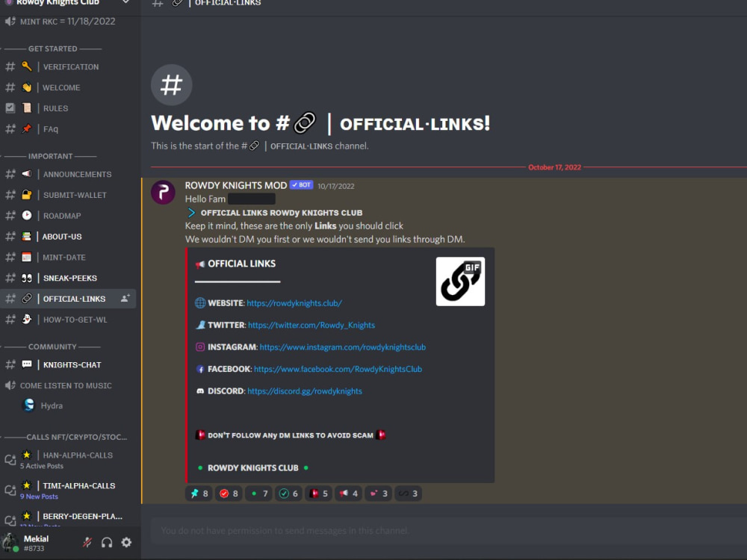Open the Instagram rowdyknightsclub link
The width and height of the screenshot is (747, 560).
coord(343,347)
